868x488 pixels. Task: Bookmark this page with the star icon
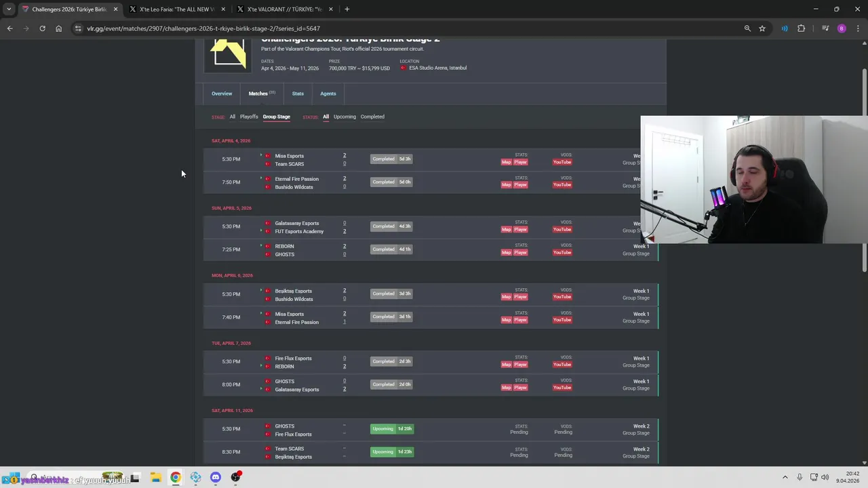pyautogui.click(x=762, y=28)
